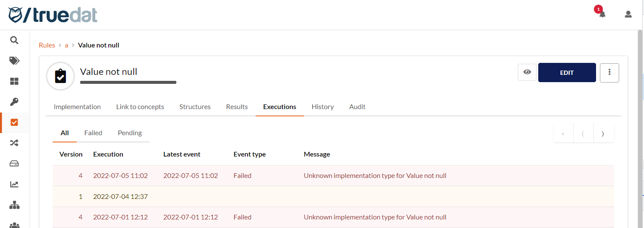Open the grid blocks icon in sidebar
Image resolution: width=644 pixels, height=228 pixels.
[x=14, y=81]
